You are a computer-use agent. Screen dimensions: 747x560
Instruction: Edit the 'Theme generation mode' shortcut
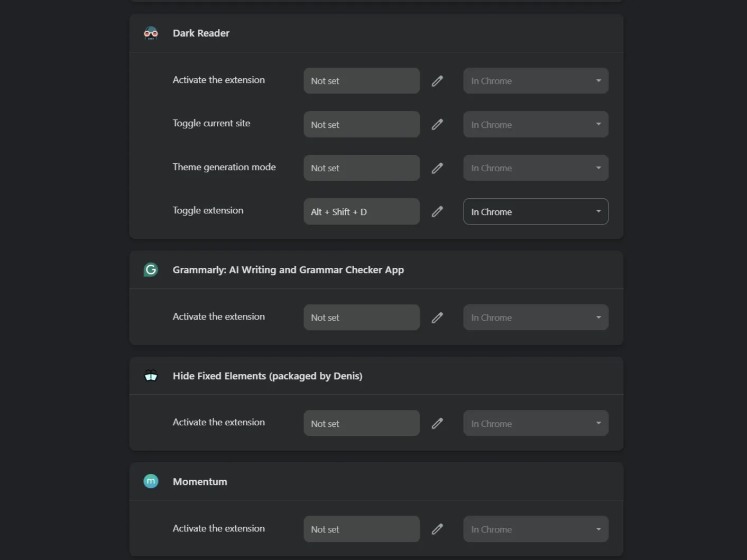437,167
